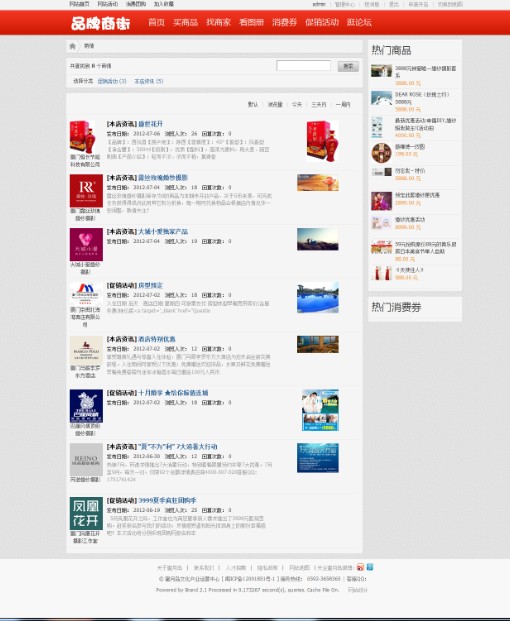This screenshot has width=510, height=621.
Task: Open the gray REINO merchant logo
Action: (x=86, y=459)
